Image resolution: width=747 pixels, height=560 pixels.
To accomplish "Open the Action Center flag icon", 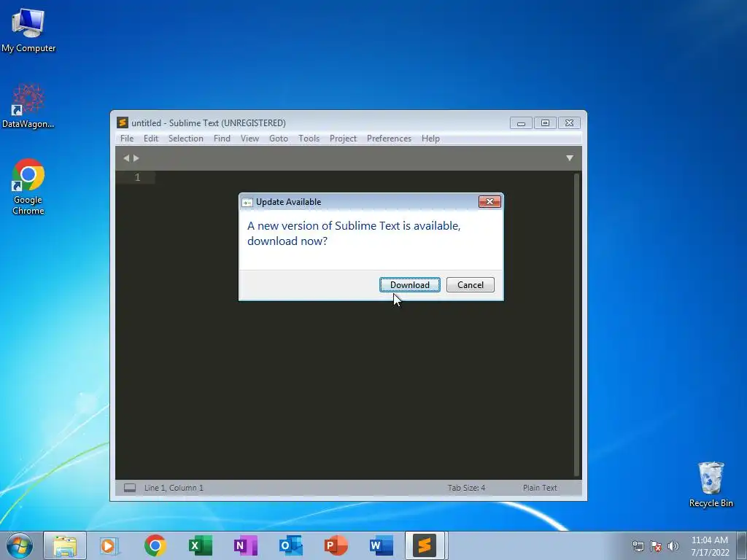I will pyautogui.click(x=656, y=546).
